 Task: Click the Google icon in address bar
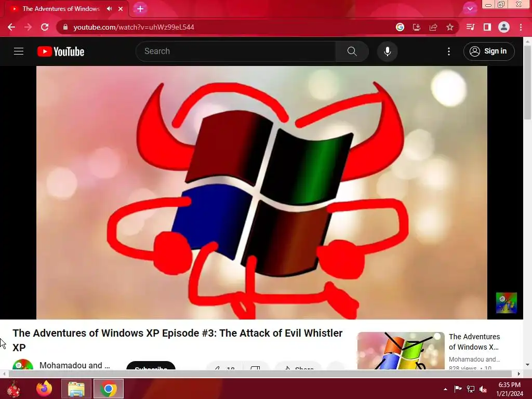click(400, 27)
